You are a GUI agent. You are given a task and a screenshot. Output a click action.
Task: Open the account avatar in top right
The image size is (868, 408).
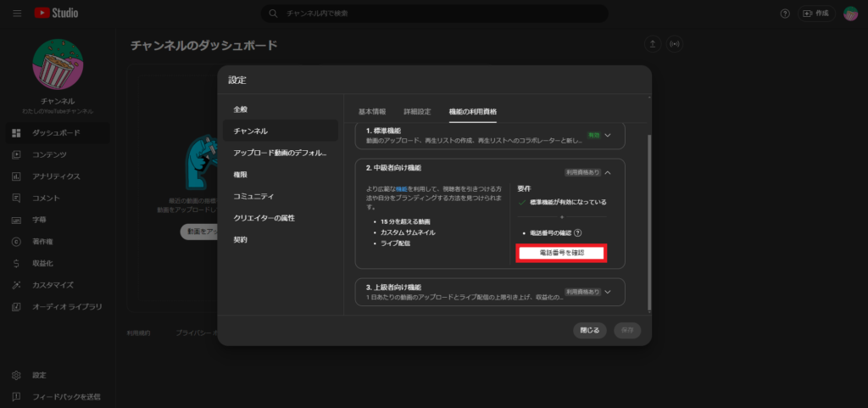coord(850,14)
